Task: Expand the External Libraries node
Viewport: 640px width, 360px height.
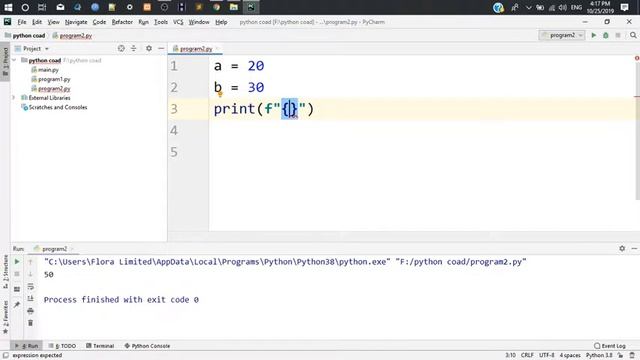Action: [14, 98]
